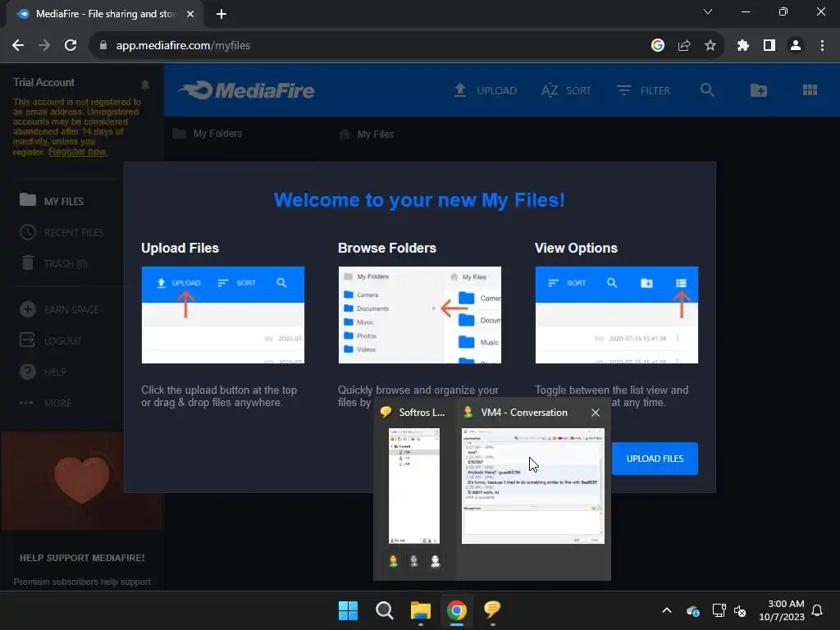Open the Chrome extensions puzzle icon

tap(742, 46)
